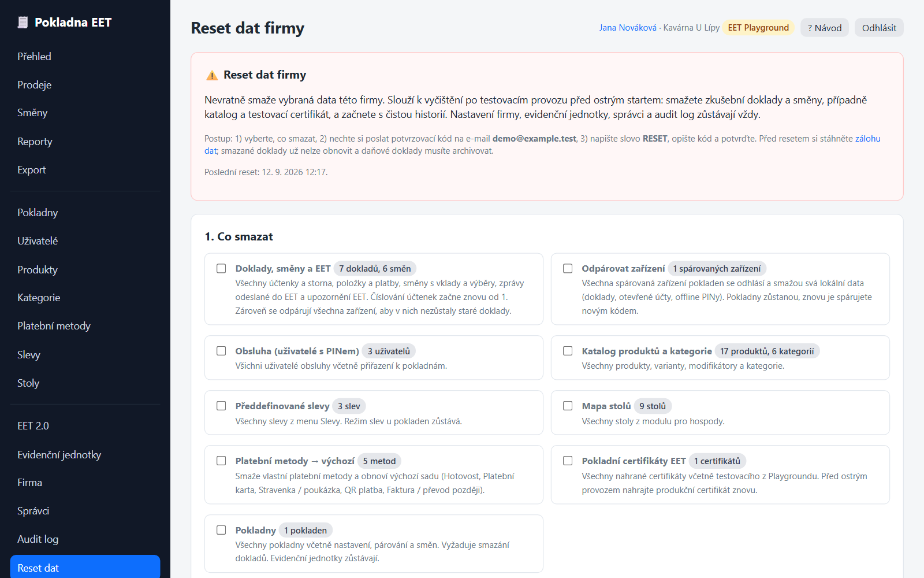Open Platební metody in the sidebar menu
The height and width of the screenshot is (578, 924).
[x=85, y=326]
